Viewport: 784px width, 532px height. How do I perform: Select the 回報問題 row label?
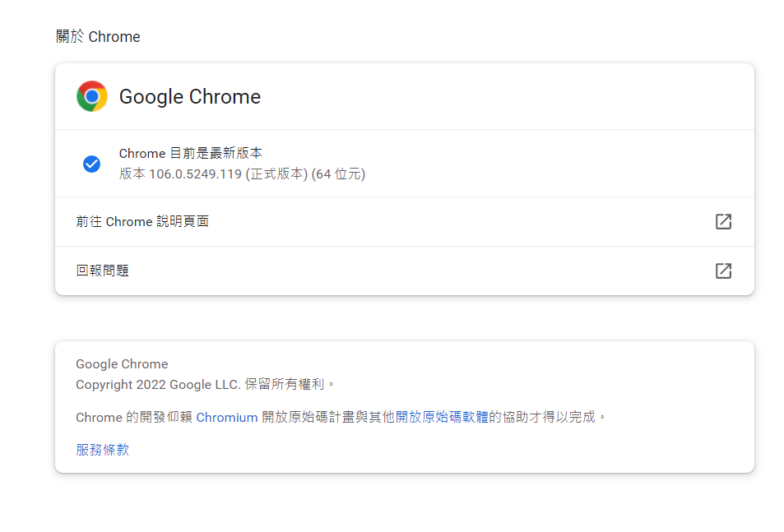(103, 271)
